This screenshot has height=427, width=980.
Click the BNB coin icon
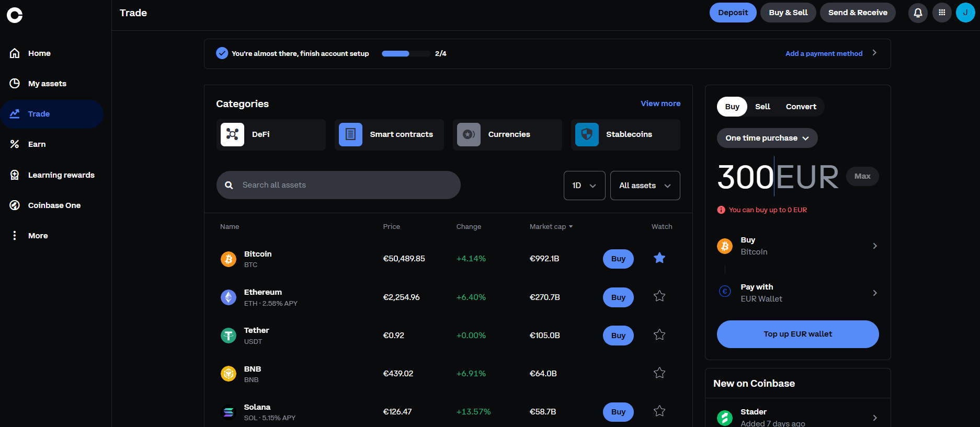pyautogui.click(x=229, y=374)
